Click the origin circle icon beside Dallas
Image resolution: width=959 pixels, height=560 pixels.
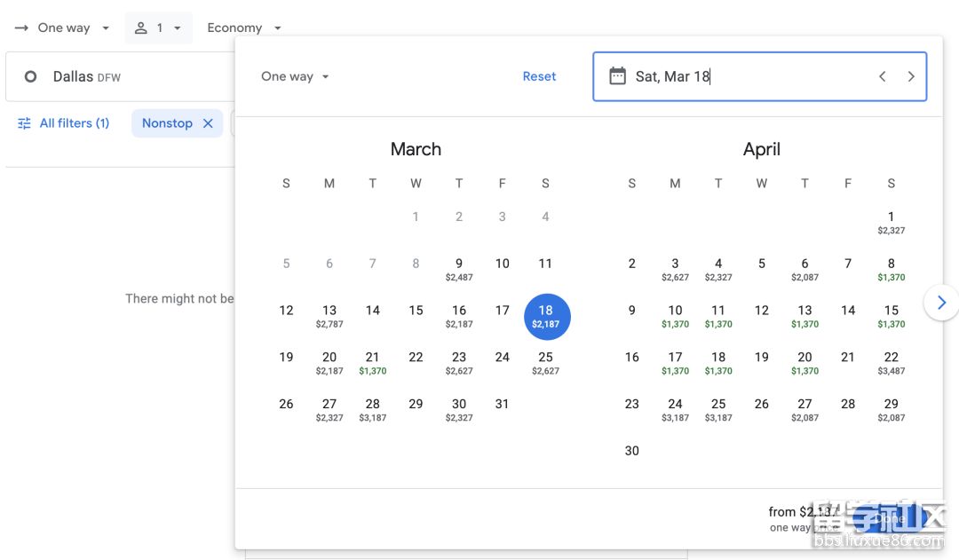[x=30, y=77]
